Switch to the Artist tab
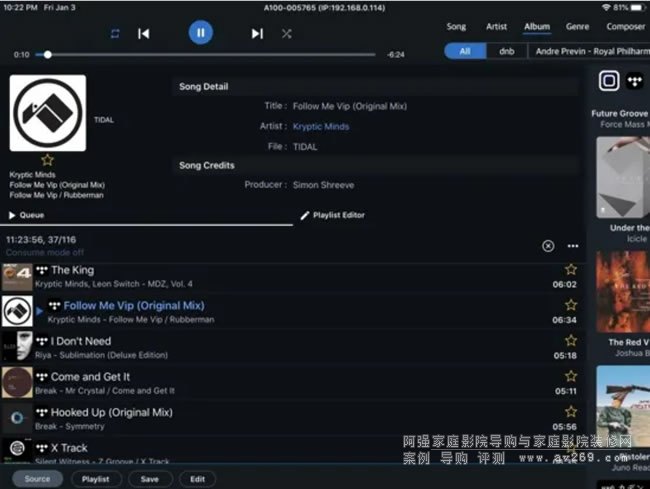 coord(496,27)
